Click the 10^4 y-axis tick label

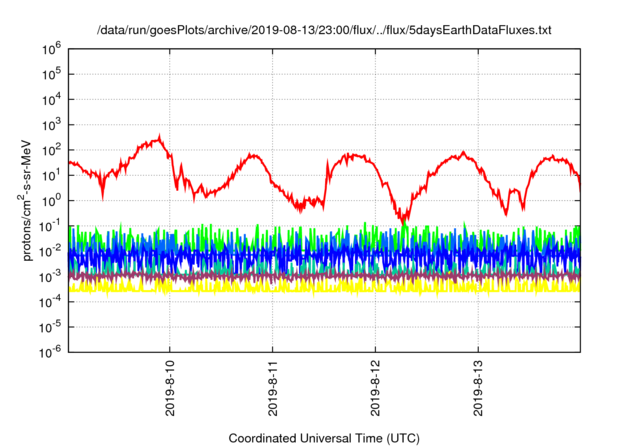[51, 100]
